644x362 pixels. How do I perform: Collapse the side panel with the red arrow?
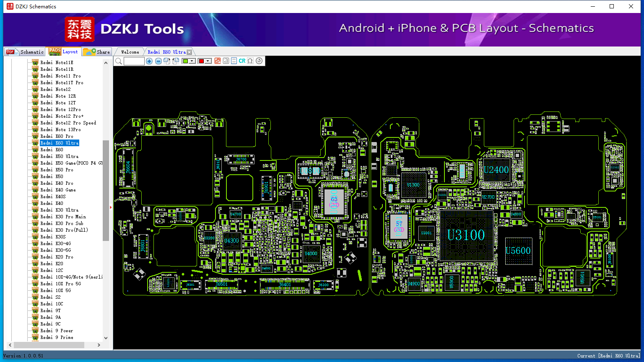point(111,207)
